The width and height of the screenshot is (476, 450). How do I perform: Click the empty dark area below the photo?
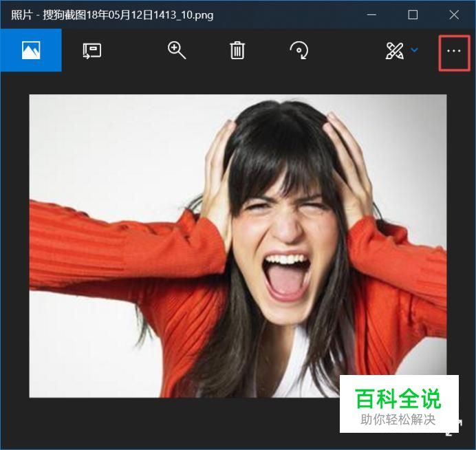pos(172,423)
